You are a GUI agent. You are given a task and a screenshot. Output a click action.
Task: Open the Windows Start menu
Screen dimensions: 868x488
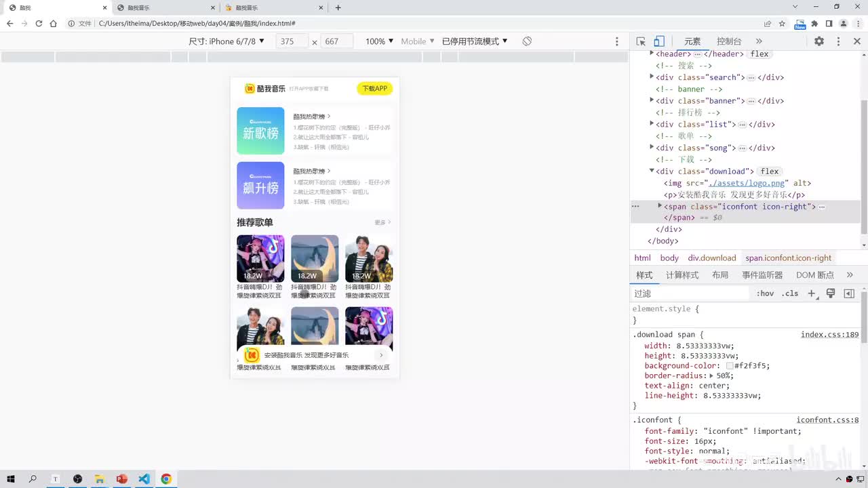click(11, 479)
